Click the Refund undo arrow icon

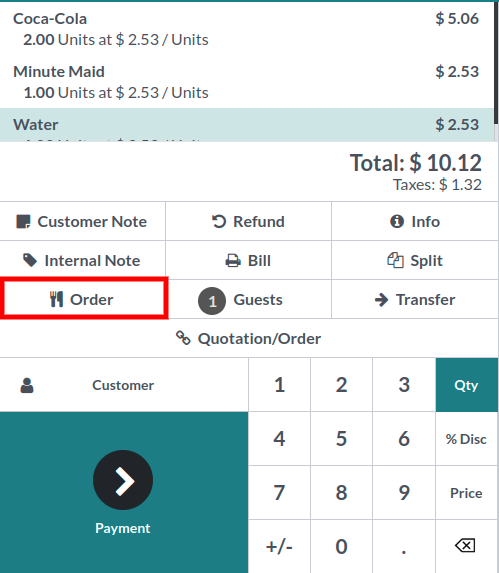(x=219, y=221)
